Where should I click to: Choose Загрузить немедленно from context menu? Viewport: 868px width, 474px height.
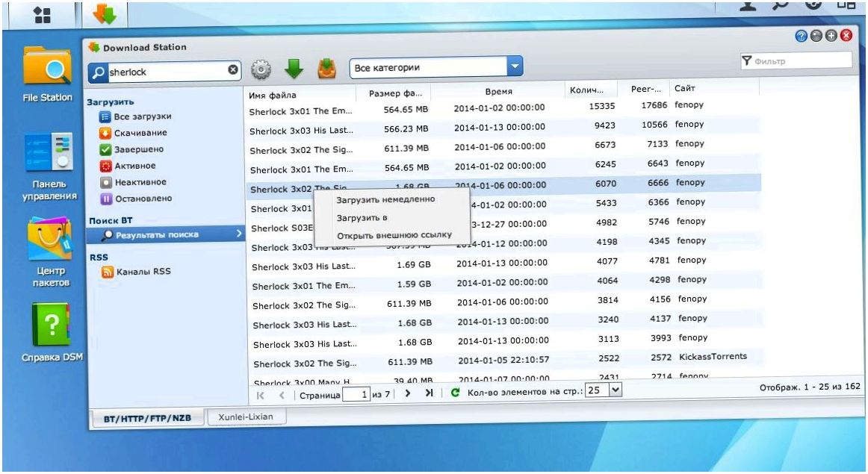click(385, 199)
